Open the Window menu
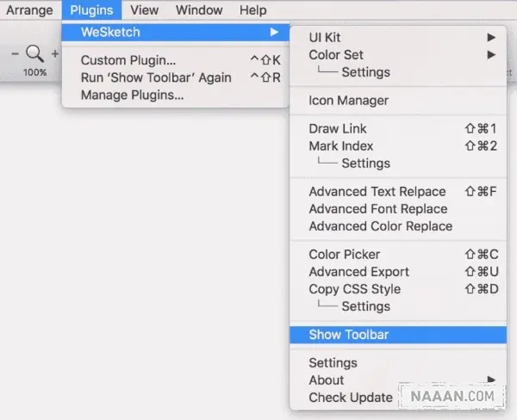 point(198,10)
